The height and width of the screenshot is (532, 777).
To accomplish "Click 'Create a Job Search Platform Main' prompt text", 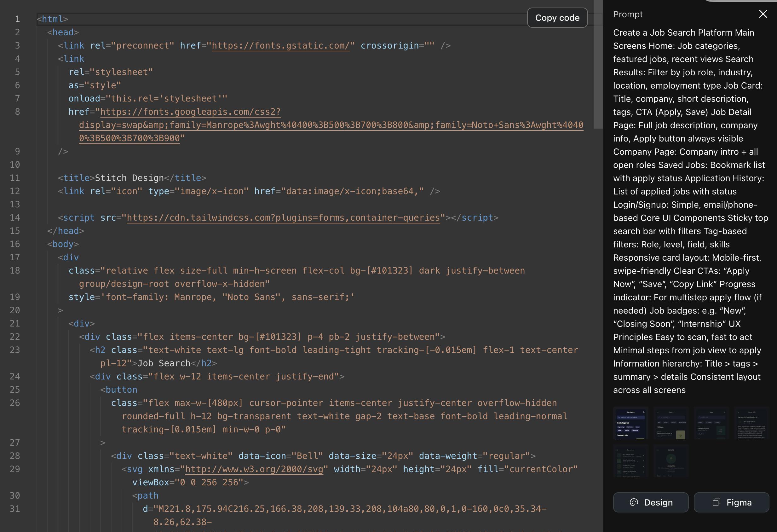I will [x=683, y=32].
